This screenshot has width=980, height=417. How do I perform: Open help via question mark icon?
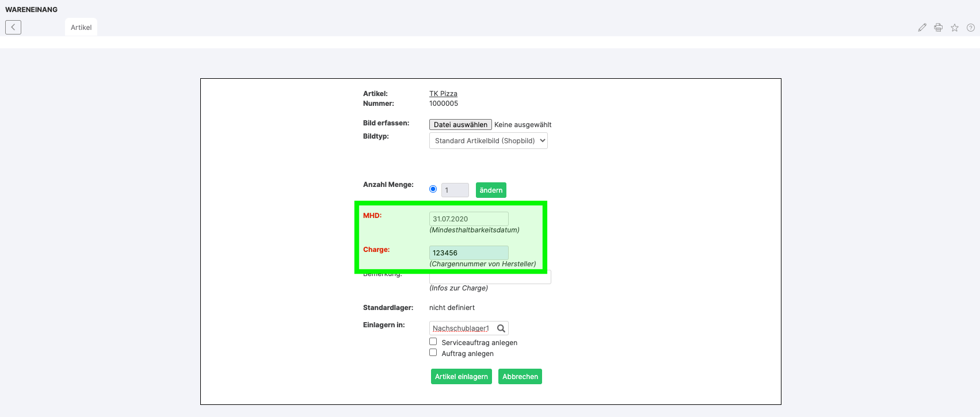(970, 28)
